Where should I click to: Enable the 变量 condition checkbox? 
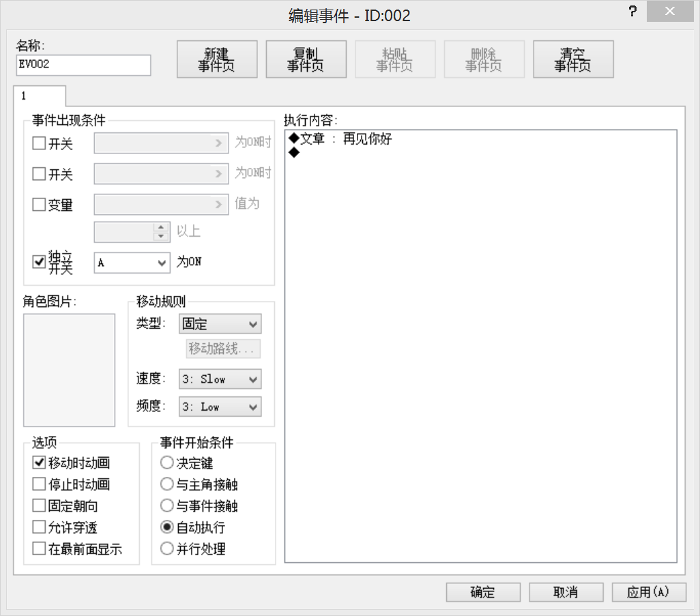[40, 205]
